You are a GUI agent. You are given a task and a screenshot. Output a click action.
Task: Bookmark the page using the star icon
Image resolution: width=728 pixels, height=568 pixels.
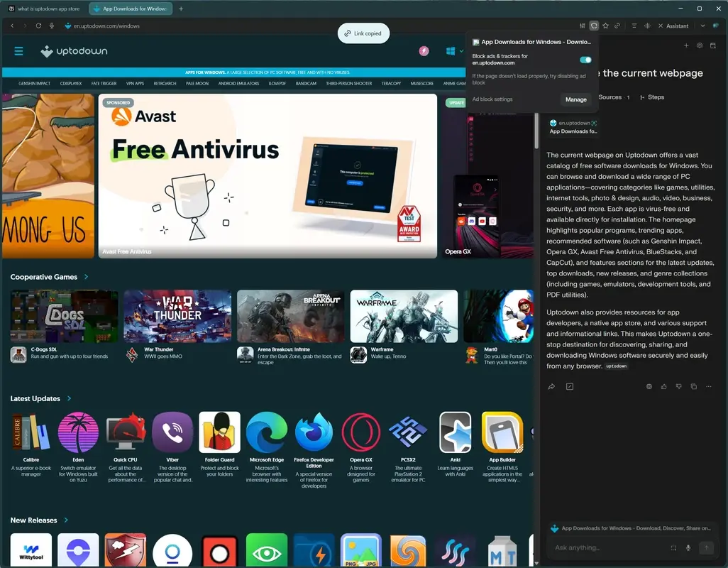coord(605,26)
